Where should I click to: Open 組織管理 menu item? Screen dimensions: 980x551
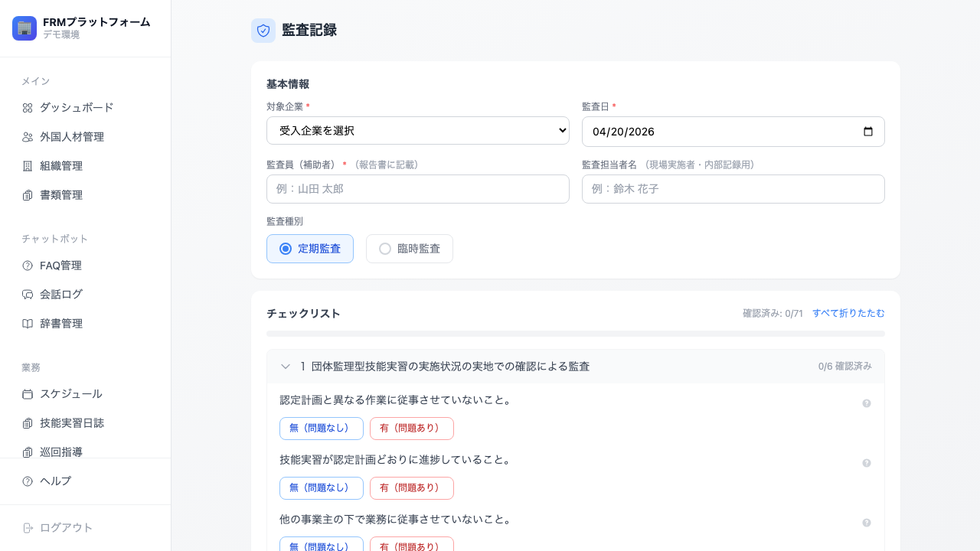(86, 166)
